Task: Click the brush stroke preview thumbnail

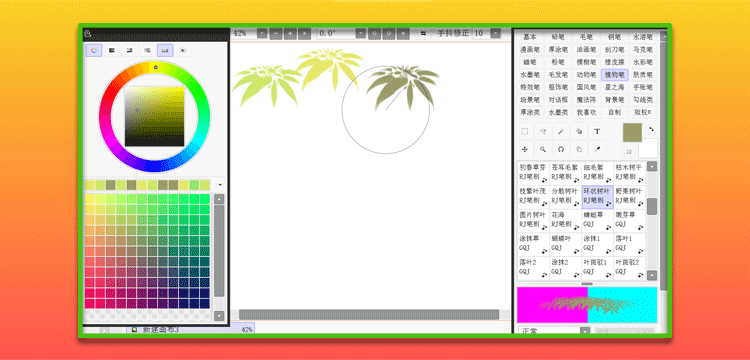Action: tap(587, 305)
